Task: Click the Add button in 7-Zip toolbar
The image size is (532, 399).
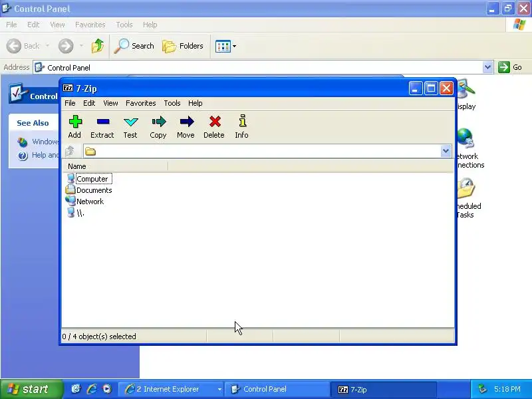Action: click(74, 127)
